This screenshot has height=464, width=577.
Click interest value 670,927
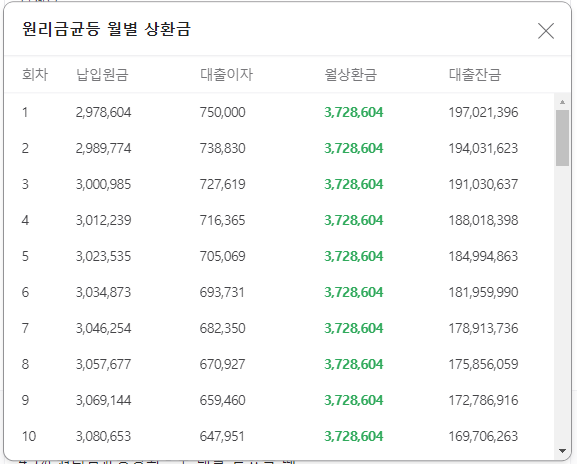coord(223,364)
